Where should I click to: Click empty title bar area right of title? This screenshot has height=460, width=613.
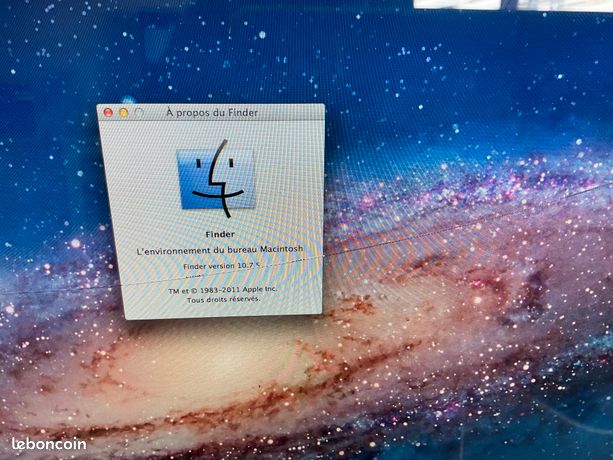pos(291,113)
